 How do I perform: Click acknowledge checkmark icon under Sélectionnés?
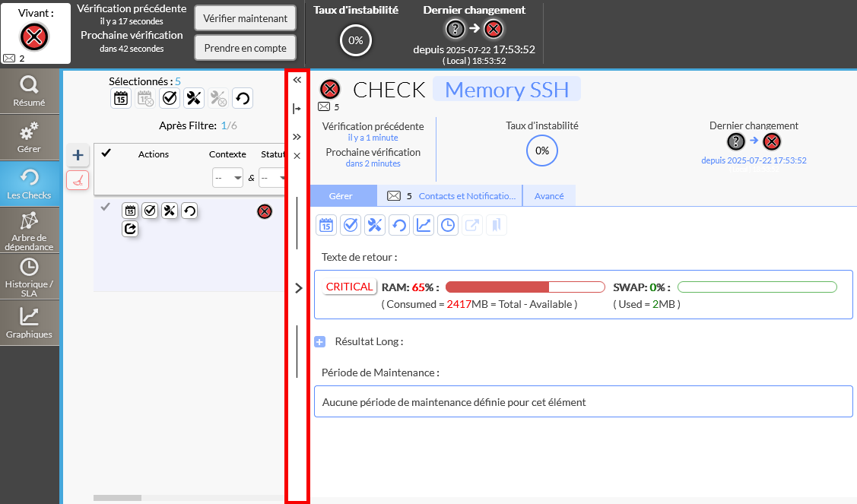pyautogui.click(x=170, y=98)
